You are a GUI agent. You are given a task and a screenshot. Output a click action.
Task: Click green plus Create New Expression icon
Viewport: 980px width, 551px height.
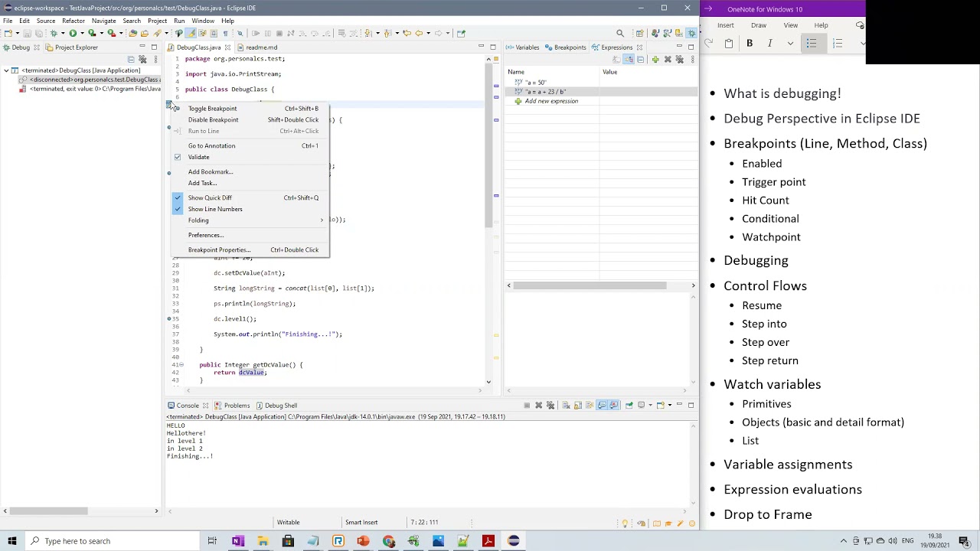tap(655, 59)
